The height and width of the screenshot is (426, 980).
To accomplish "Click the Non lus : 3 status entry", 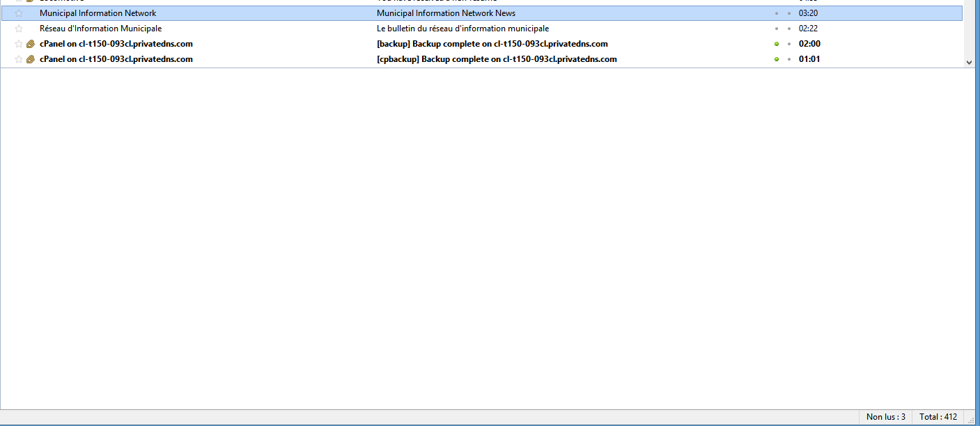I will 886,417.
